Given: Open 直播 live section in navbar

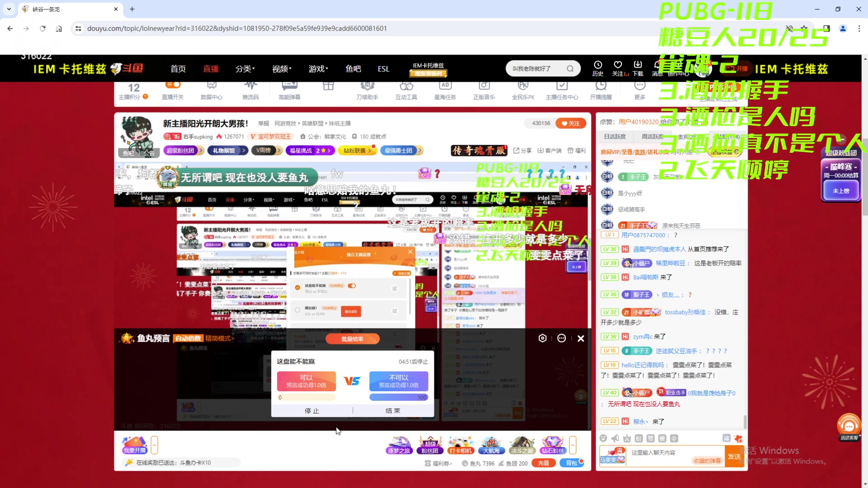Looking at the screenshot, I should (211, 69).
